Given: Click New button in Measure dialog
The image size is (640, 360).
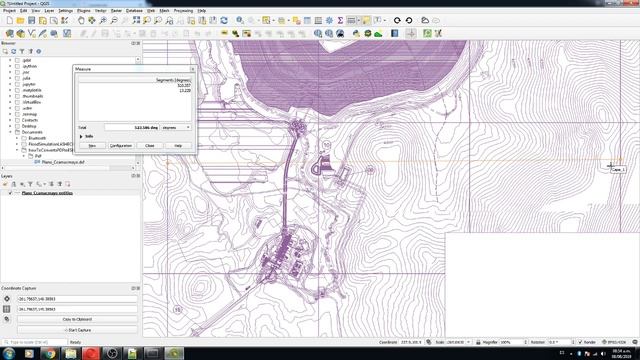Looking at the screenshot, I should point(92,146).
